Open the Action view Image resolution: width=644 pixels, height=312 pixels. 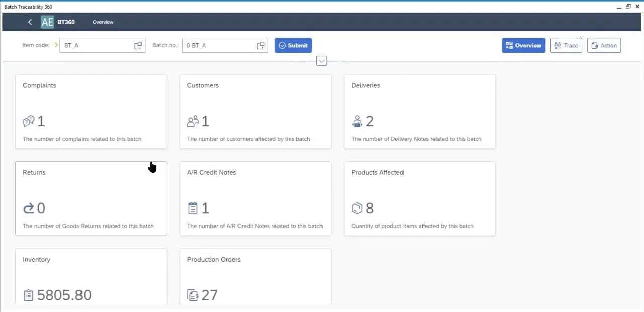click(604, 45)
